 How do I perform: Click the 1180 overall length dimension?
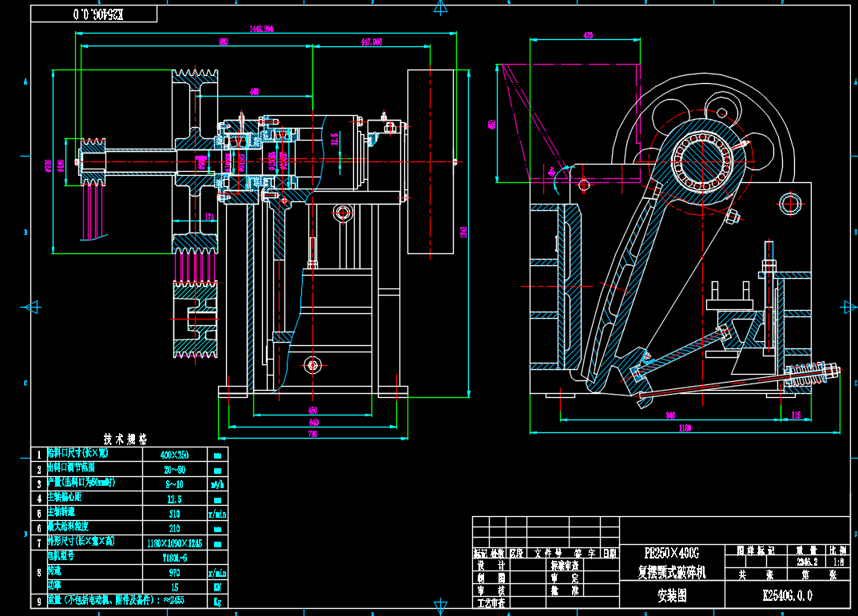click(x=684, y=428)
